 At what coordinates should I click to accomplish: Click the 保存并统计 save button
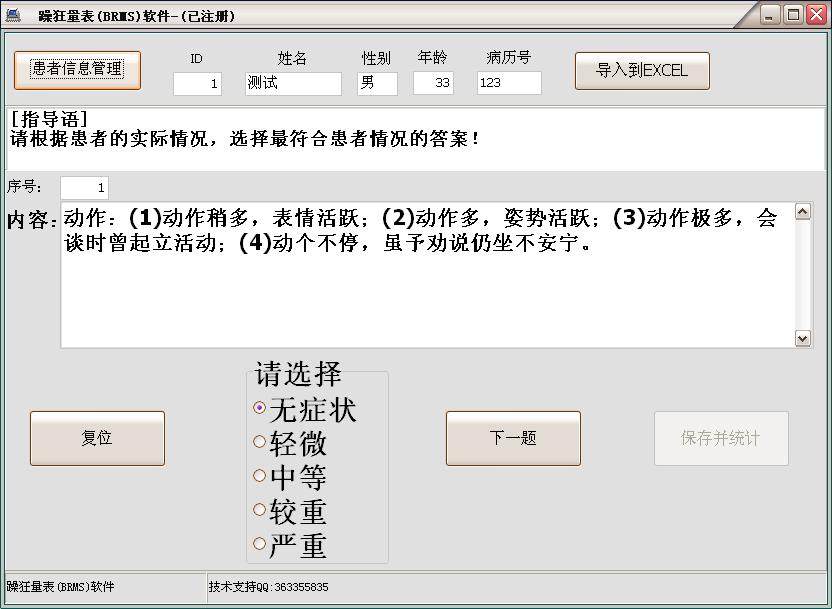click(x=721, y=438)
